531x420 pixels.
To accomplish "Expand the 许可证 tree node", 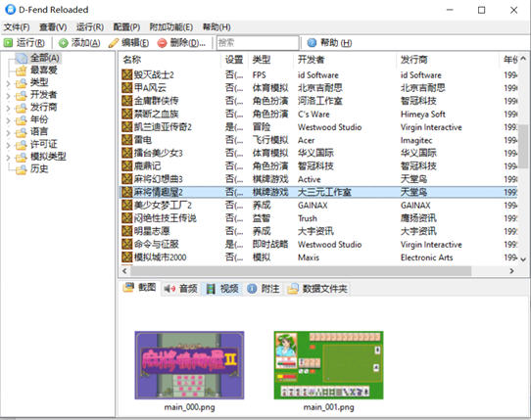I will pyautogui.click(x=9, y=145).
